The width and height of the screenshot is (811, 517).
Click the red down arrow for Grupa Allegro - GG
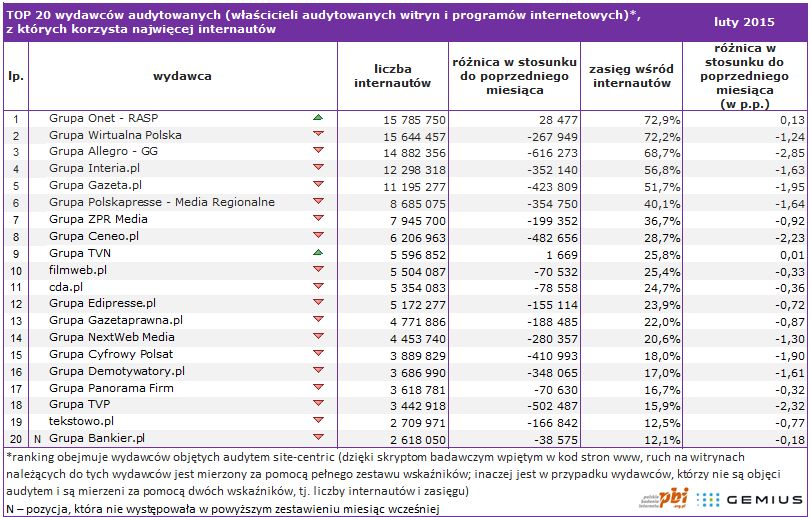318,150
